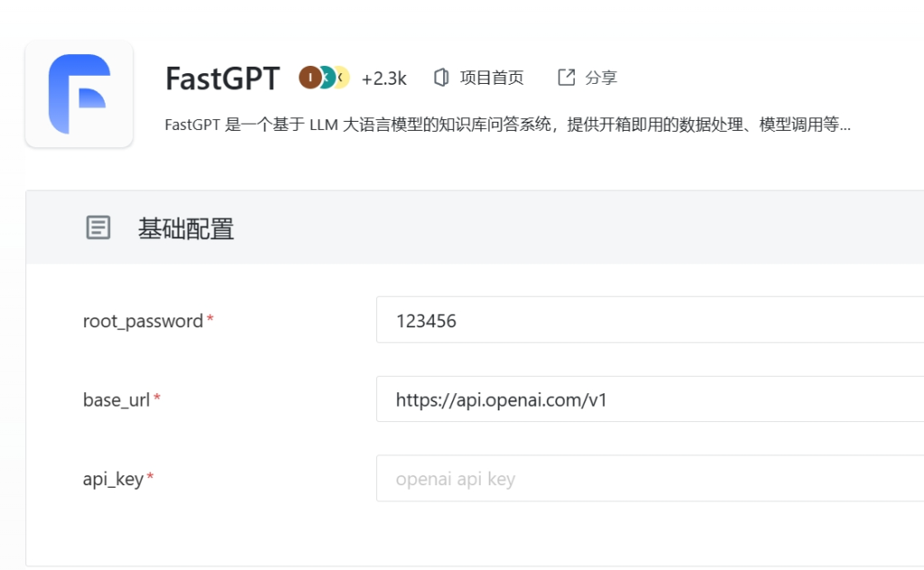
Task: Click the FastGPT description text
Action: [x=507, y=124]
